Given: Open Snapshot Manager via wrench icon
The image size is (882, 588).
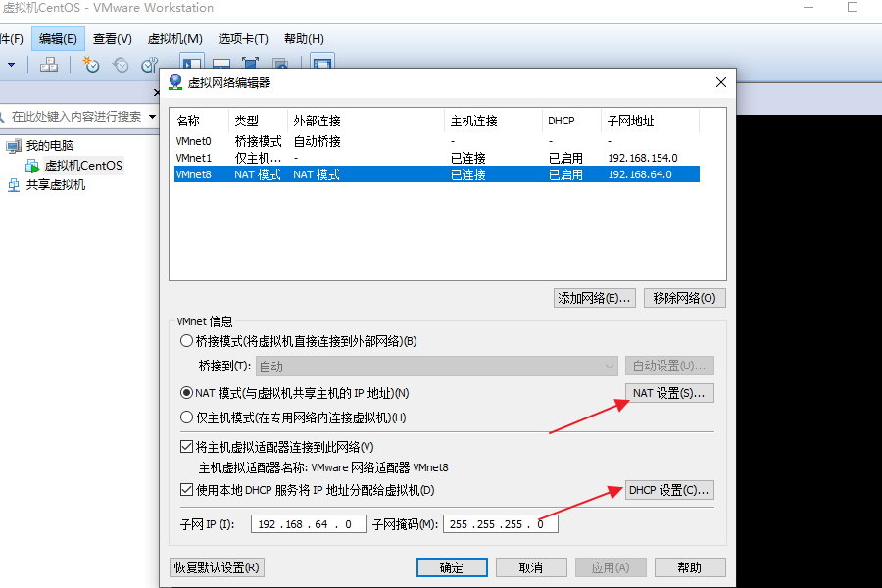Looking at the screenshot, I should click(149, 65).
